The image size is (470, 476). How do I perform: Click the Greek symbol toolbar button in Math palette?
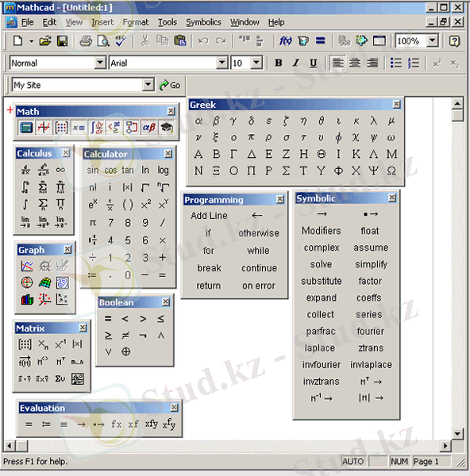point(149,128)
